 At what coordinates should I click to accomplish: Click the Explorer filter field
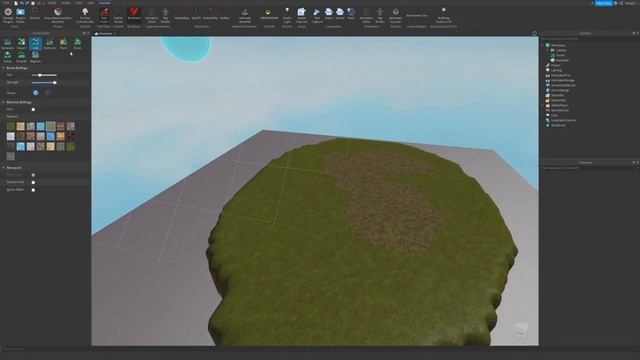(x=588, y=39)
